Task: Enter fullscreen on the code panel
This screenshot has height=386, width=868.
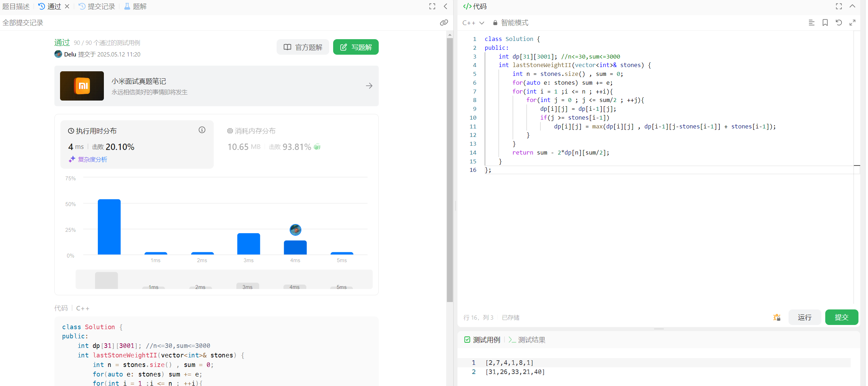Action: point(839,6)
